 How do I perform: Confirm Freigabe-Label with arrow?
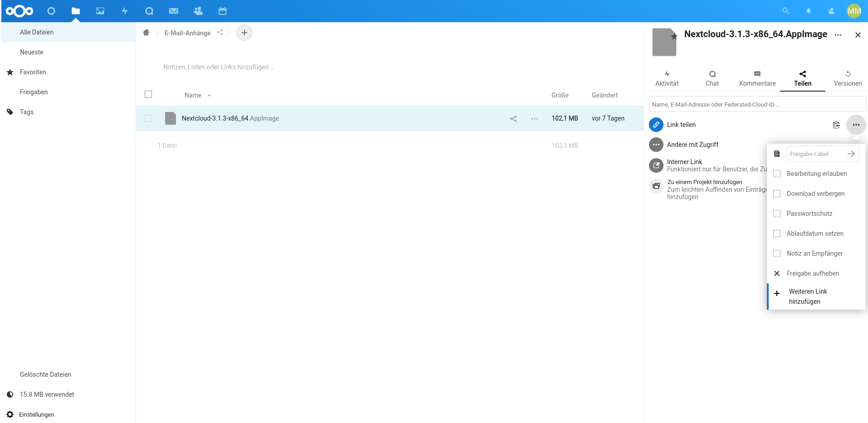pyautogui.click(x=851, y=154)
